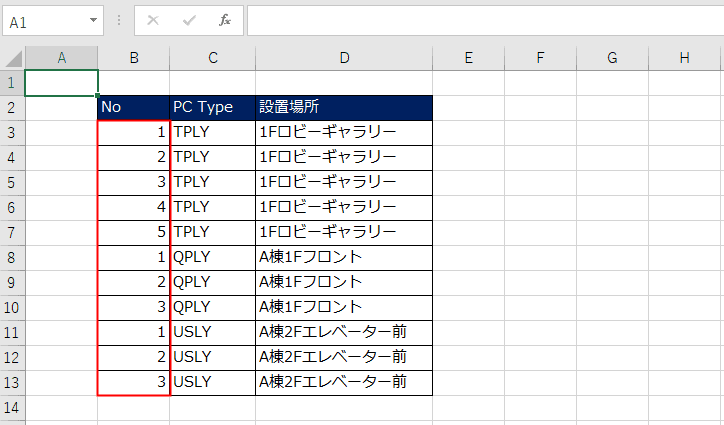Click the Select All corner triangle
This screenshot has width=724, height=425.
[13, 59]
